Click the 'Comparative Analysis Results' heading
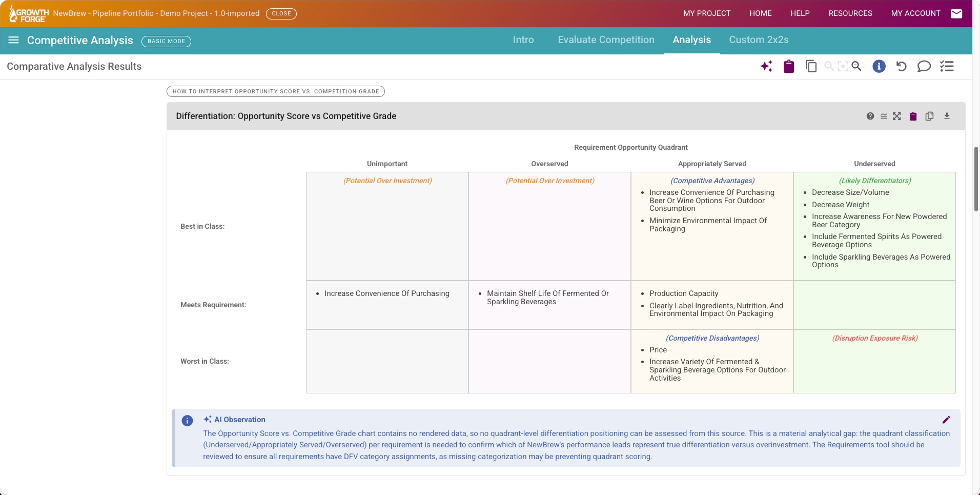980x495 pixels. click(74, 66)
